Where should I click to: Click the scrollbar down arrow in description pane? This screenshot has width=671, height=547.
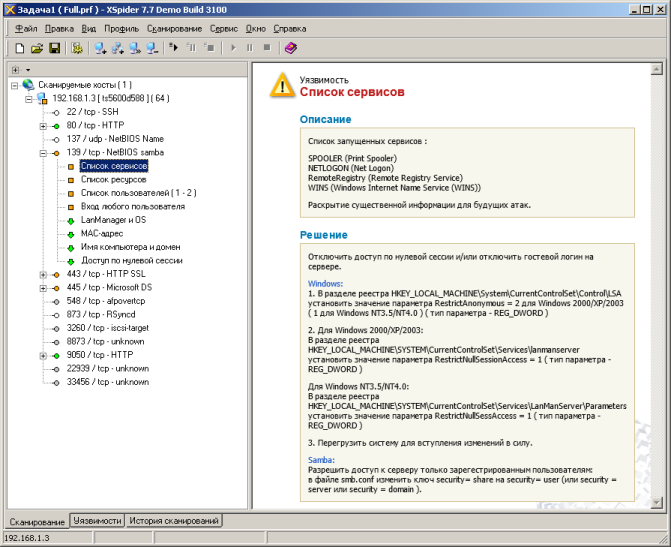656,503
